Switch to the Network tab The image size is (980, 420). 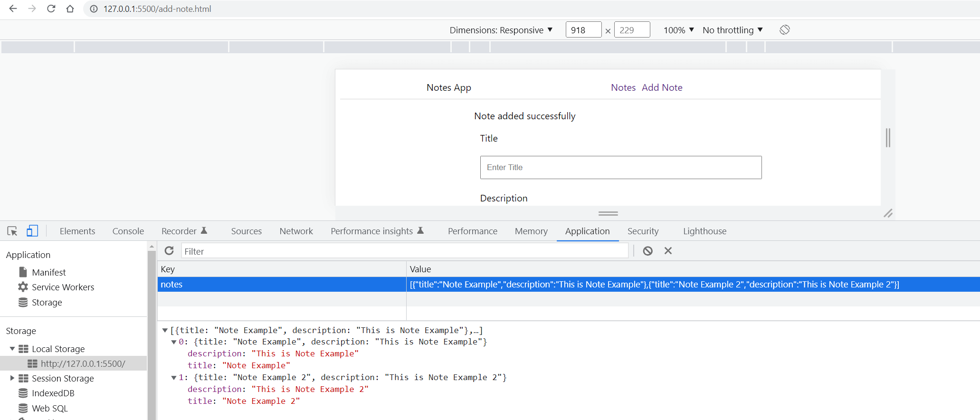click(296, 231)
